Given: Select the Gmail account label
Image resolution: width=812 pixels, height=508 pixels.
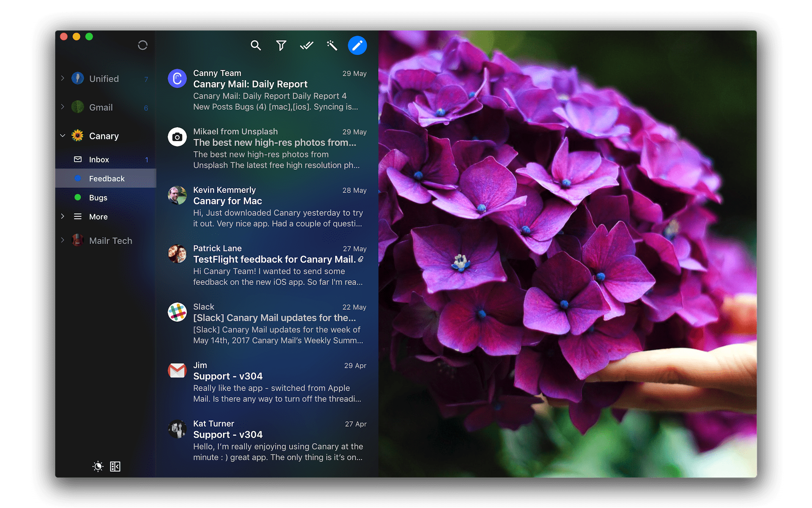Looking at the screenshot, I should click(x=101, y=108).
